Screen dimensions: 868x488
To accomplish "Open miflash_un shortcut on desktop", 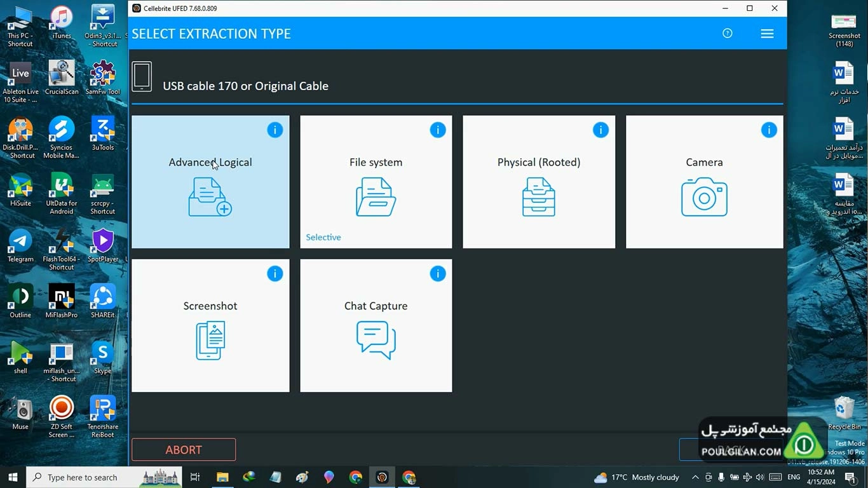I will pyautogui.click(x=62, y=362).
